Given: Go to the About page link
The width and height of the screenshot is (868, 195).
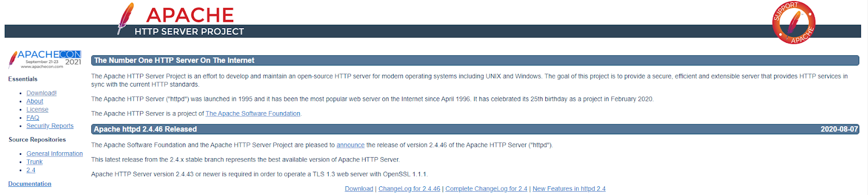Looking at the screenshot, I should pos(35,101).
